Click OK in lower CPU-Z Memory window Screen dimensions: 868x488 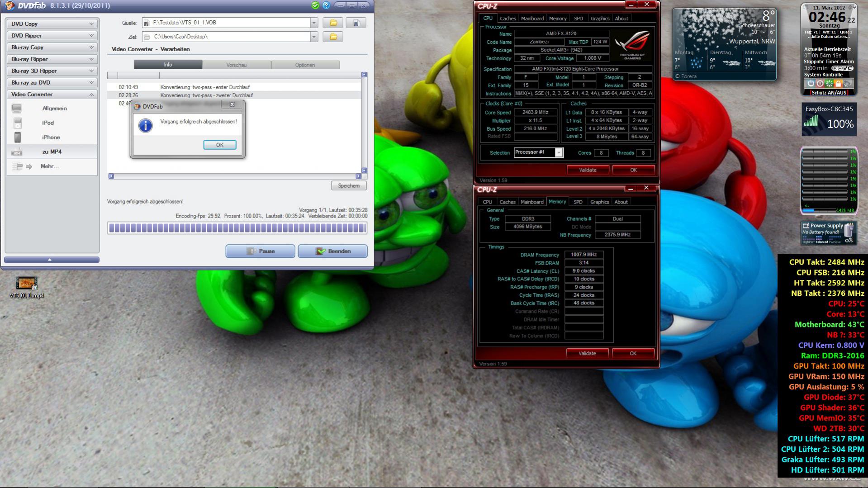pyautogui.click(x=633, y=354)
